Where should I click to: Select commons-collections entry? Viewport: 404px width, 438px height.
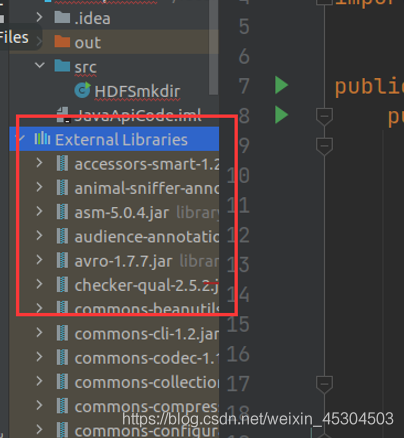(x=147, y=382)
